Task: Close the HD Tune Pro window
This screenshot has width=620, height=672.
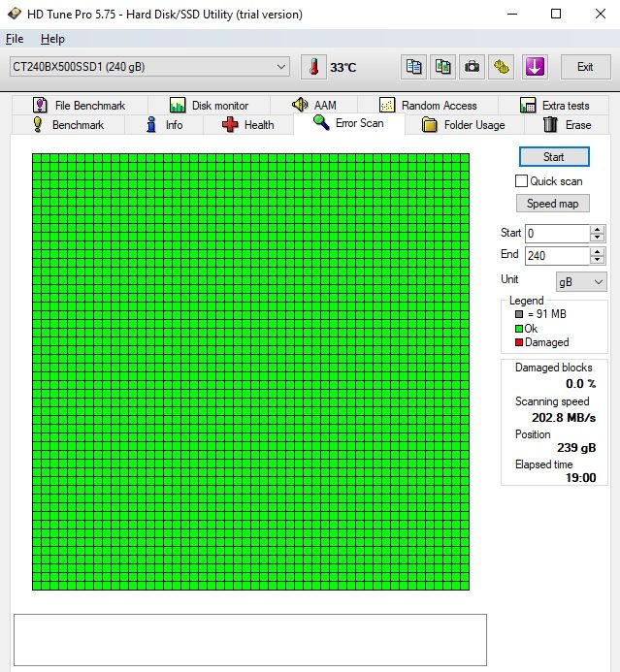Action: pyautogui.click(x=601, y=14)
